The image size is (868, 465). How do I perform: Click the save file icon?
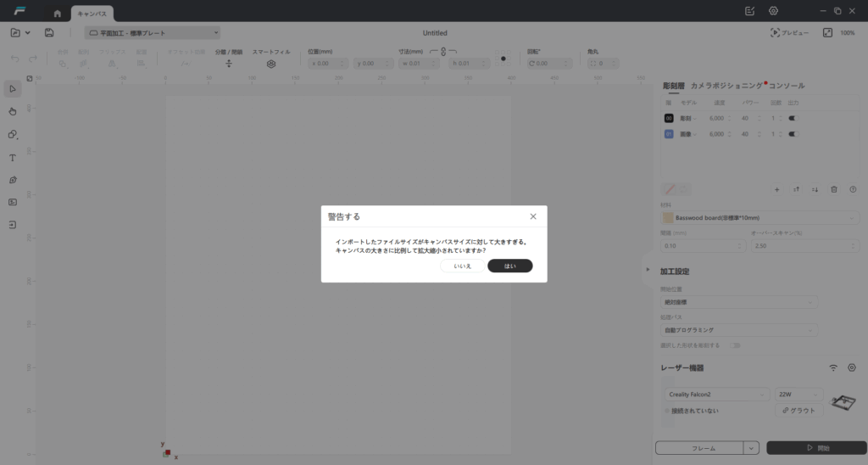(x=49, y=33)
